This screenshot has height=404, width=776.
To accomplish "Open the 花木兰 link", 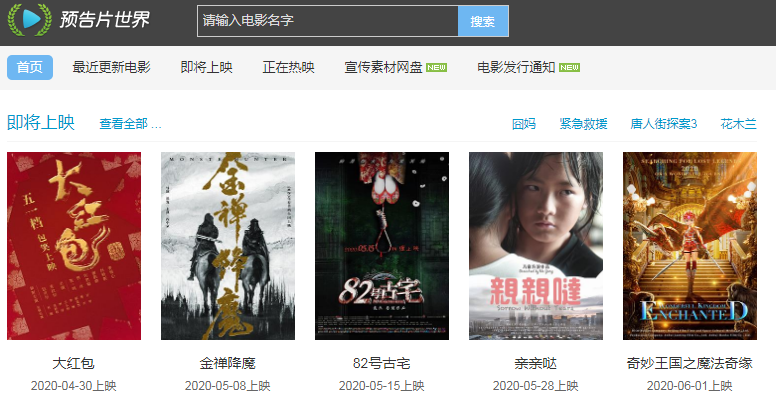I will pos(738,124).
